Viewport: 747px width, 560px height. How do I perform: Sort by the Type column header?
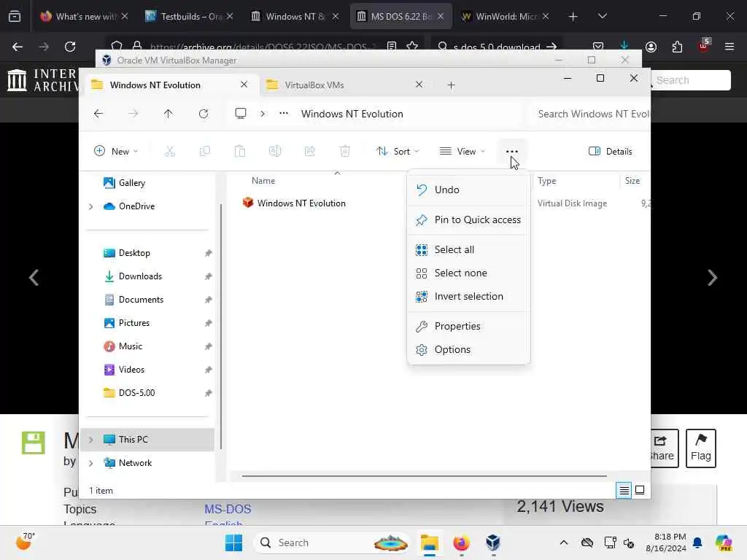(546, 181)
